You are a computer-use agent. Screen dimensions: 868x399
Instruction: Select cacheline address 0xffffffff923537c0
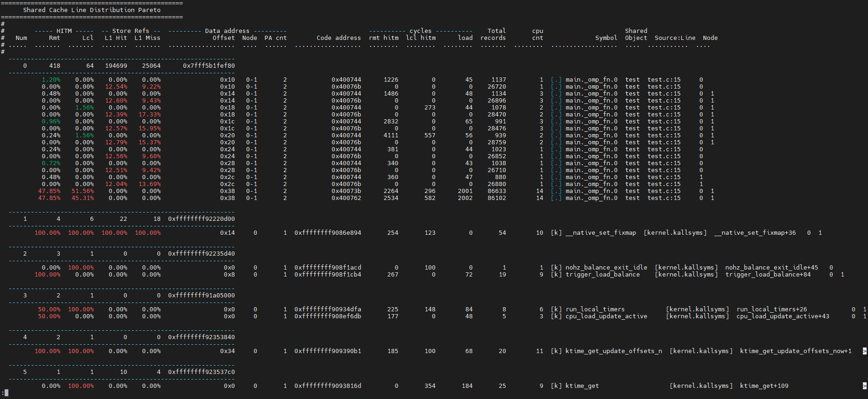[202, 372]
